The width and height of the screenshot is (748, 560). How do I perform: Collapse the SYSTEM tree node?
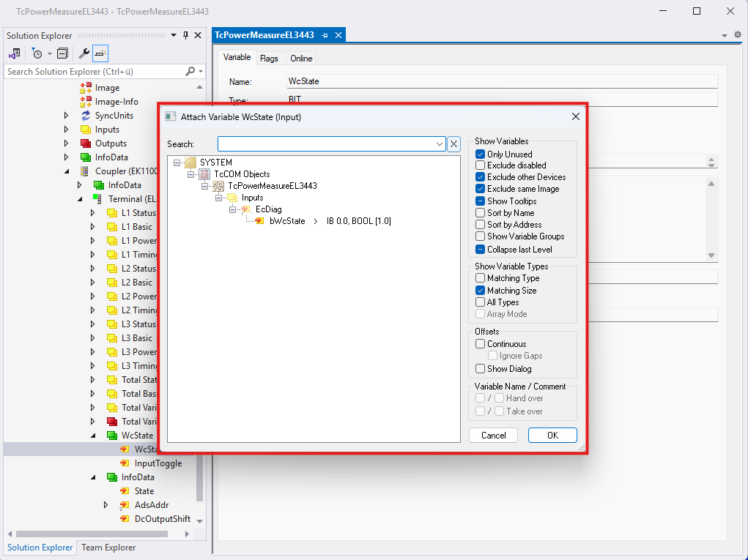(x=177, y=163)
